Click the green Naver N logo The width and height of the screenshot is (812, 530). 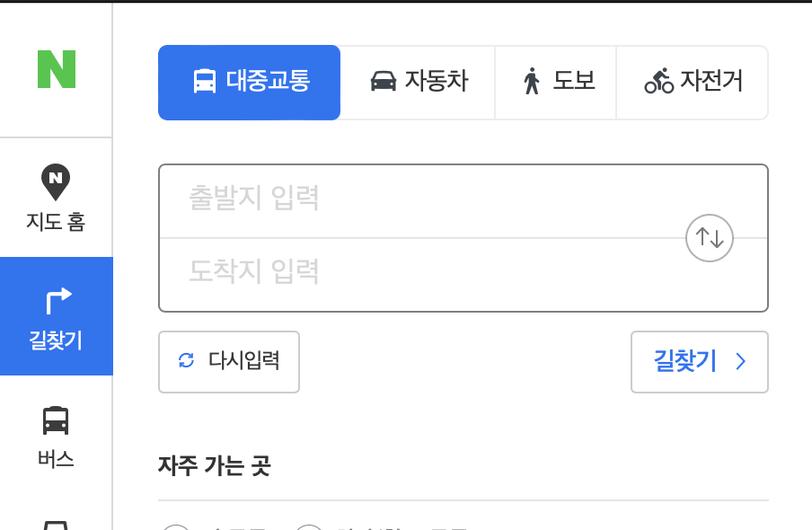(x=57, y=69)
